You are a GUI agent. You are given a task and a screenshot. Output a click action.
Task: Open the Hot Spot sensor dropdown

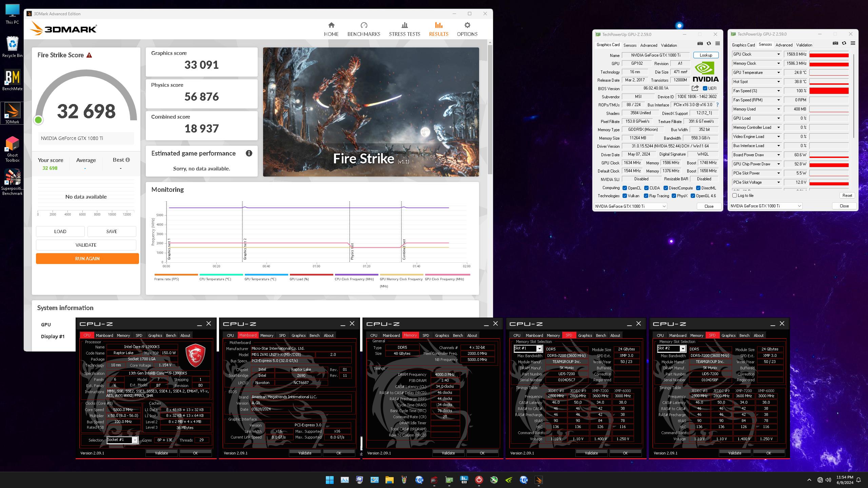click(x=778, y=82)
